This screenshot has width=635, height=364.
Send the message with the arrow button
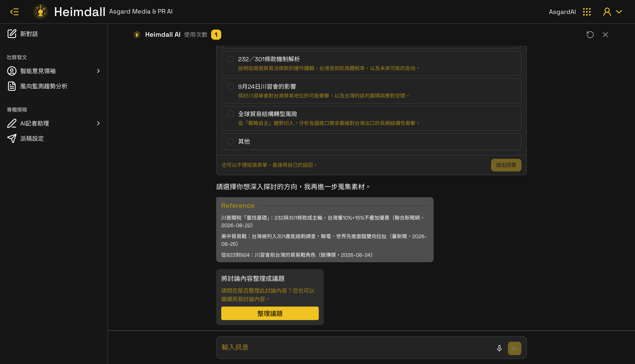coord(514,348)
